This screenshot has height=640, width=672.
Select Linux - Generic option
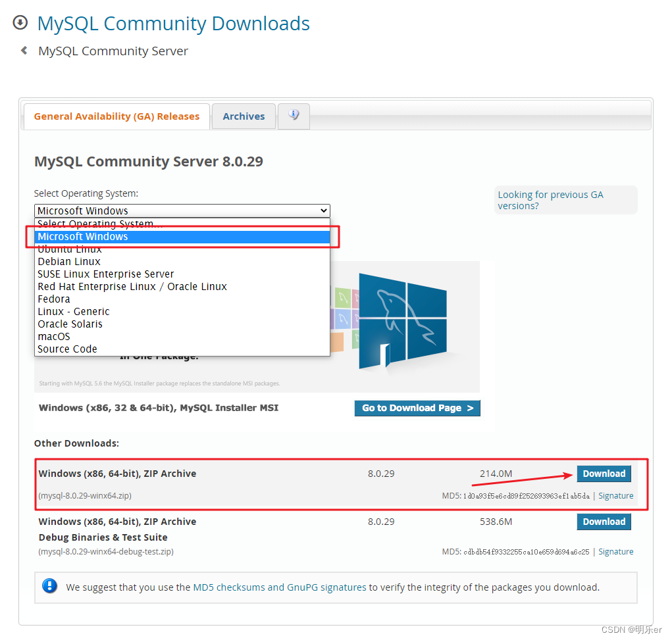(x=182, y=311)
